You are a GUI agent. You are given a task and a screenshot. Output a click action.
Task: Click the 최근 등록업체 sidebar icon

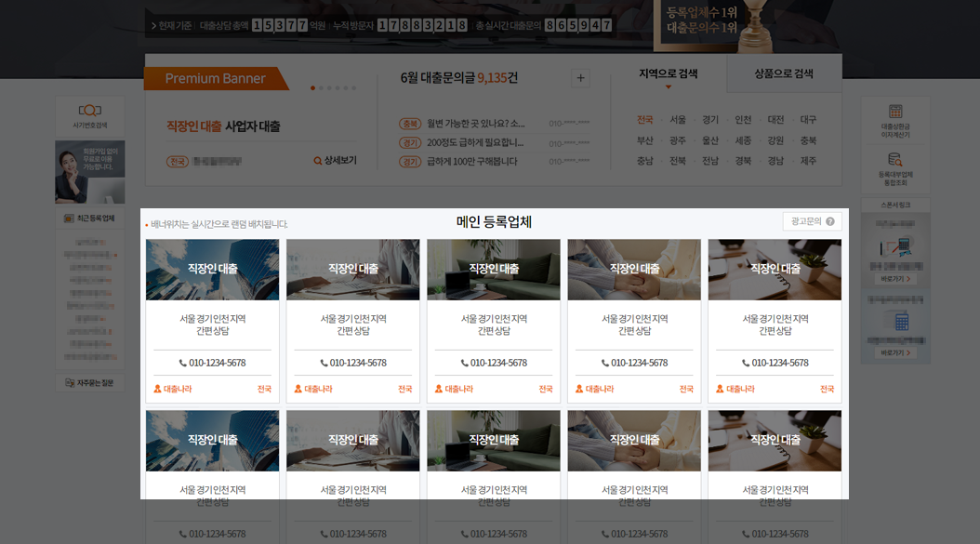pyautogui.click(x=69, y=219)
